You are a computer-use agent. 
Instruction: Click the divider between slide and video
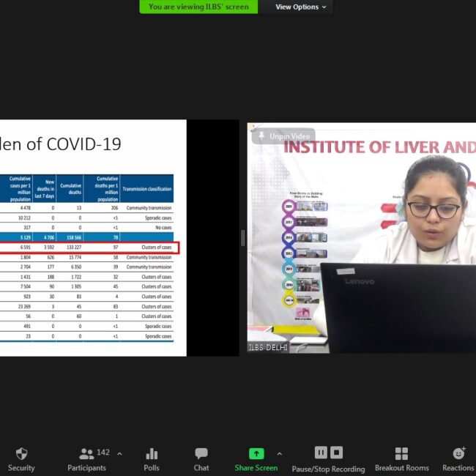coord(242,238)
